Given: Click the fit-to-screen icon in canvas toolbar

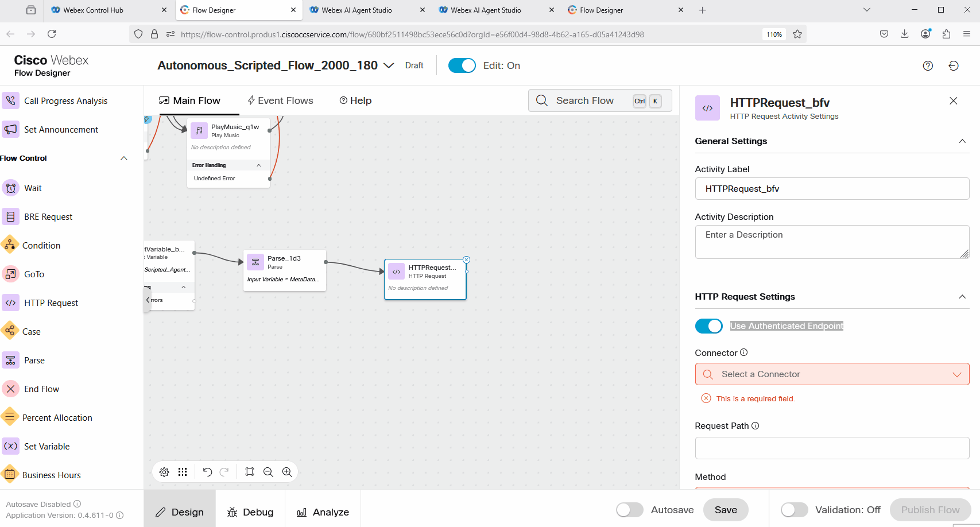Looking at the screenshot, I should (250, 472).
